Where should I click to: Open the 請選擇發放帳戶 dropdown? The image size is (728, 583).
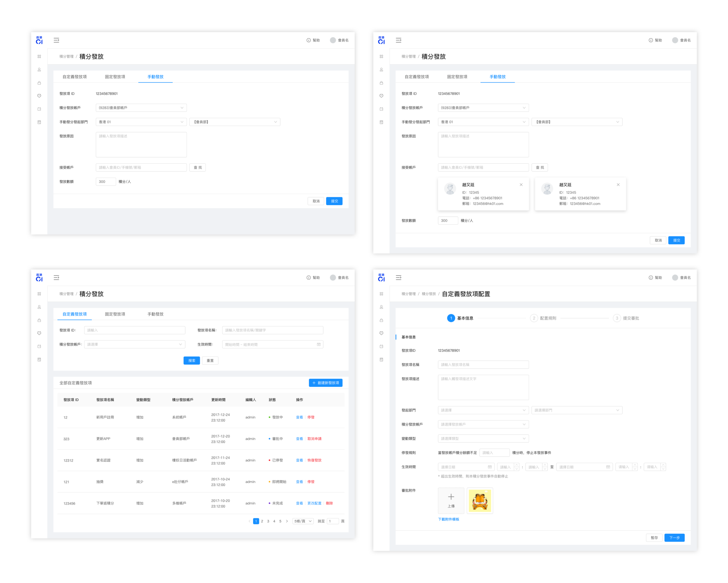[x=483, y=424]
